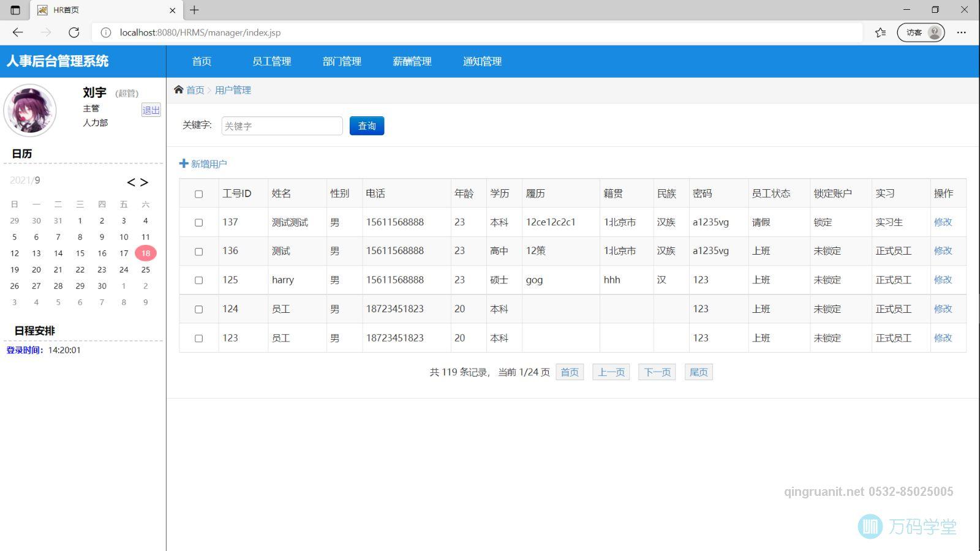980x551 pixels.
Task: Click the 退出 logout link
Action: pos(151,111)
